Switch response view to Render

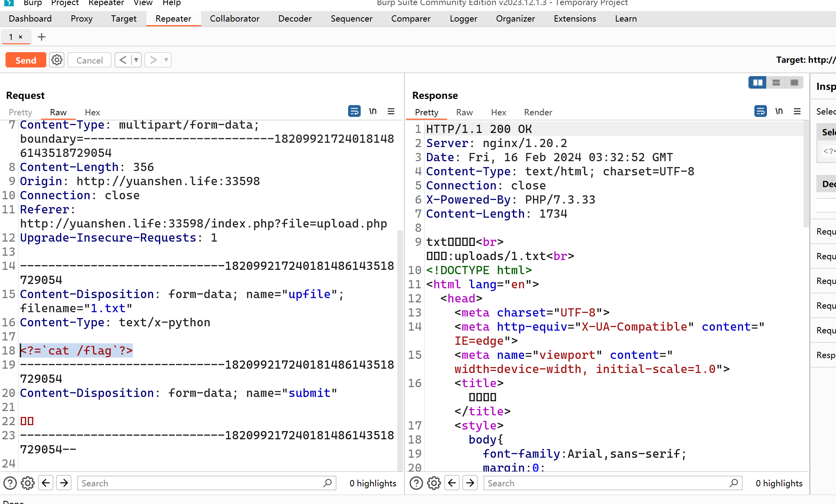coord(538,112)
